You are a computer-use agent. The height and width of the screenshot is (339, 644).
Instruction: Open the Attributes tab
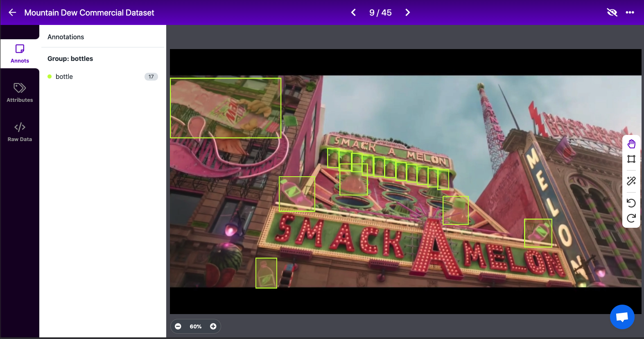click(x=20, y=93)
